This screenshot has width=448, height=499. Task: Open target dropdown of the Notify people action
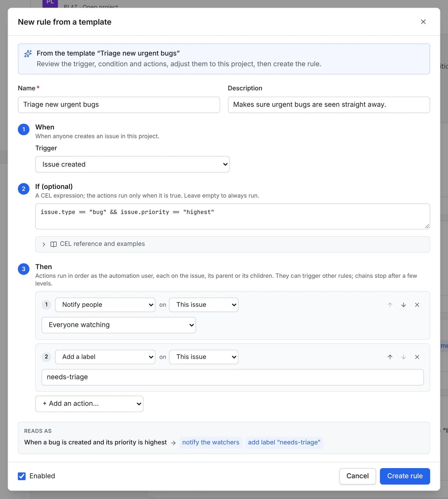coord(203,305)
